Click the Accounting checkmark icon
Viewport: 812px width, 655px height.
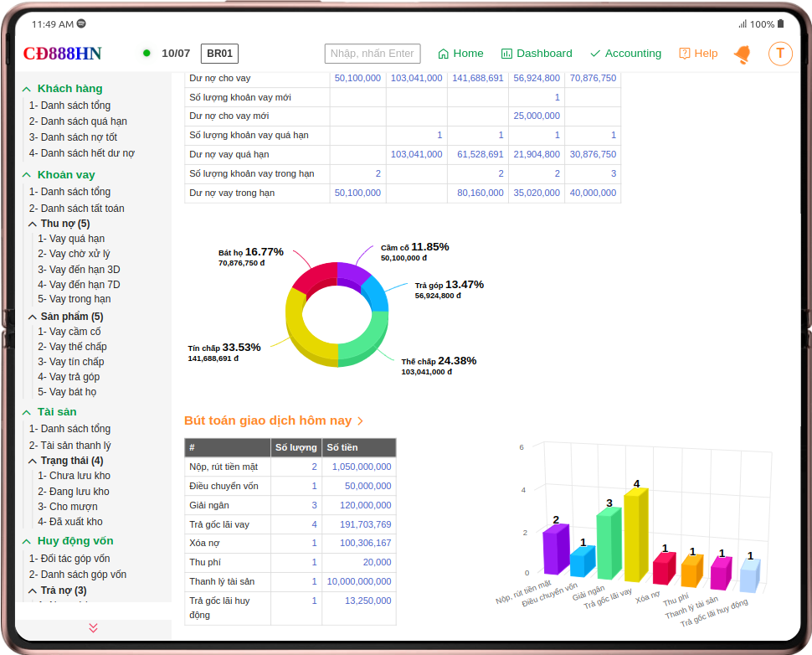(x=595, y=54)
